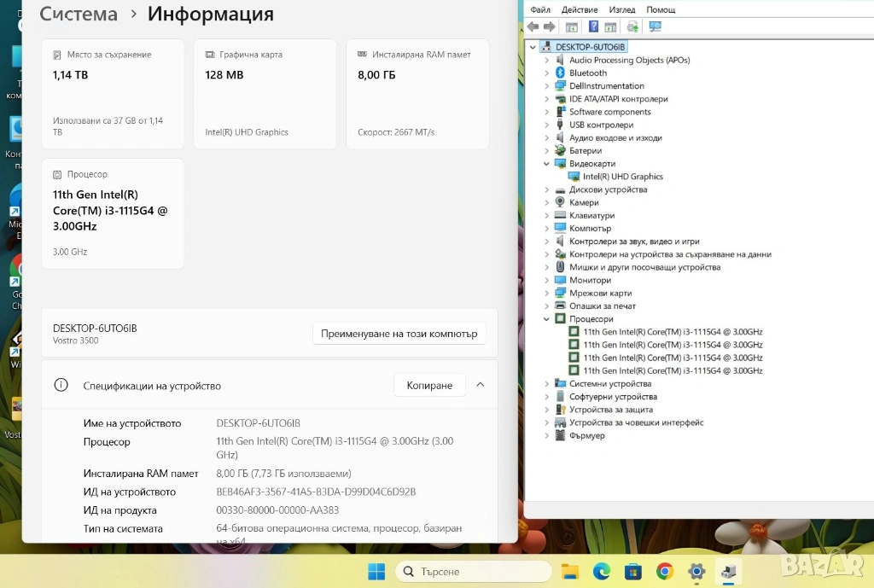This screenshot has height=588, width=874.
Task: Open Microsoft Edge from the taskbar
Action: click(601, 572)
